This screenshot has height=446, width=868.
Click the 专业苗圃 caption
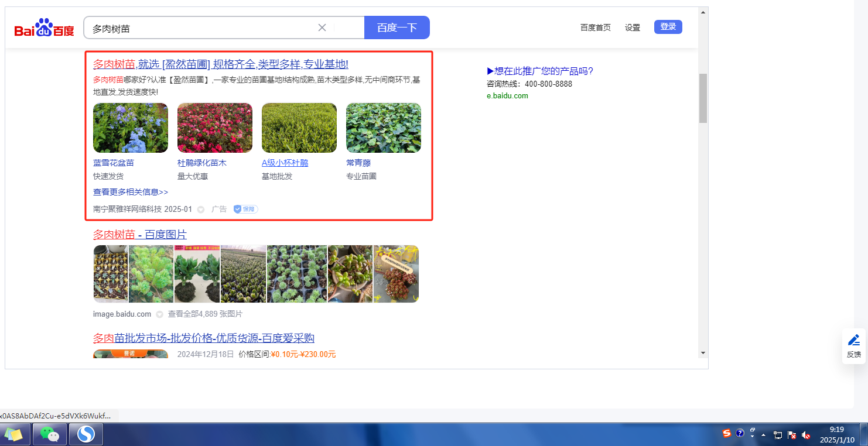(x=361, y=176)
